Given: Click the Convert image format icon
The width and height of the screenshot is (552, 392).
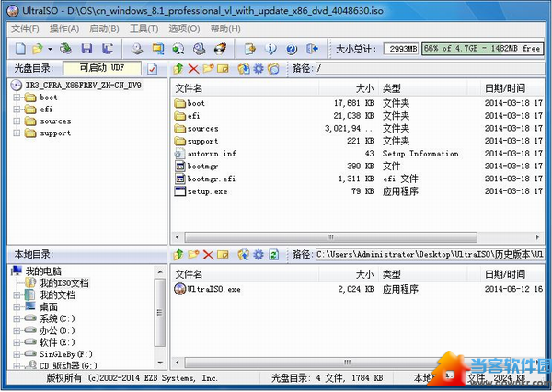Looking at the screenshot, I should coord(157,49).
